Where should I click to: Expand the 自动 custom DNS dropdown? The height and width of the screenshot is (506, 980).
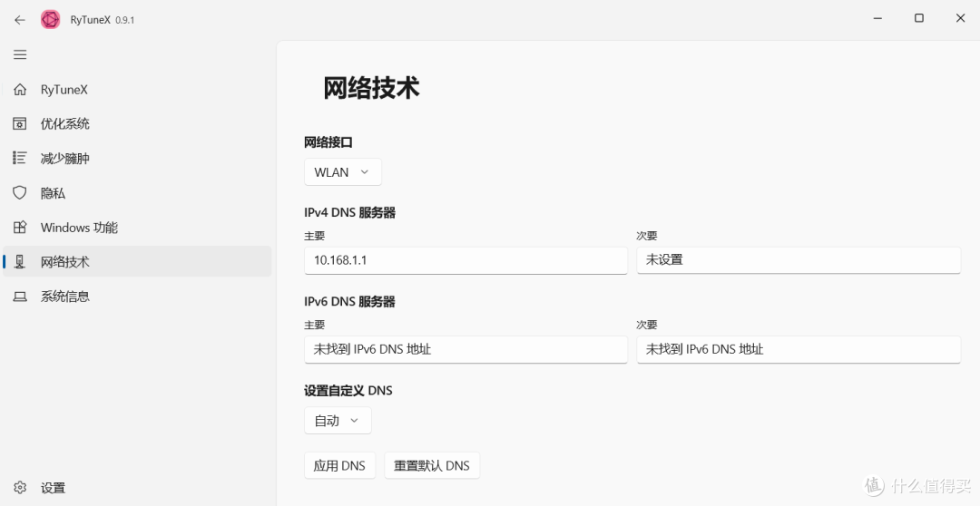coord(338,421)
